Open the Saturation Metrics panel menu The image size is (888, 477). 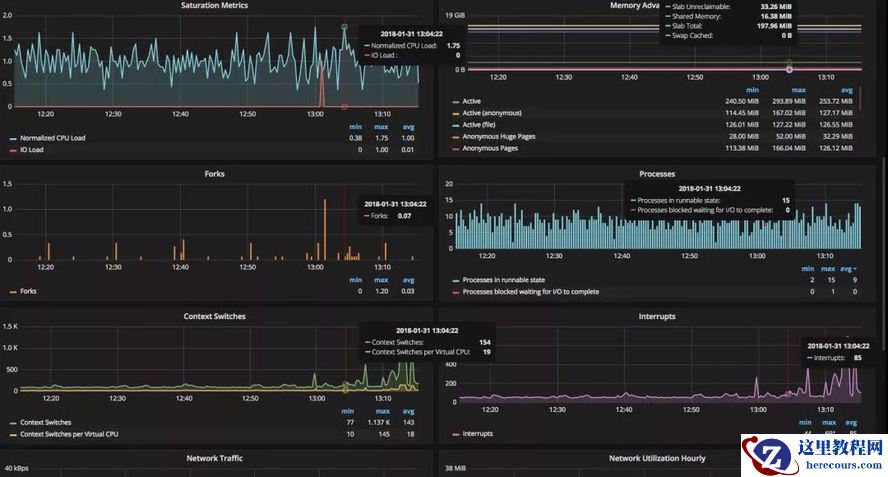pyautogui.click(x=215, y=6)
